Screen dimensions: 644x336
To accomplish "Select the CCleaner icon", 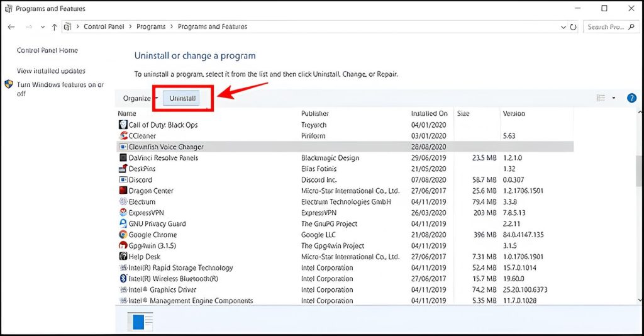I will 123,136.
